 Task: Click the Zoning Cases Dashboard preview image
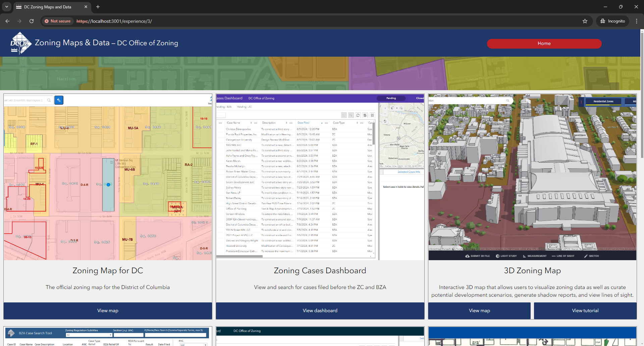pyautogui.click(x=320, y=177)
